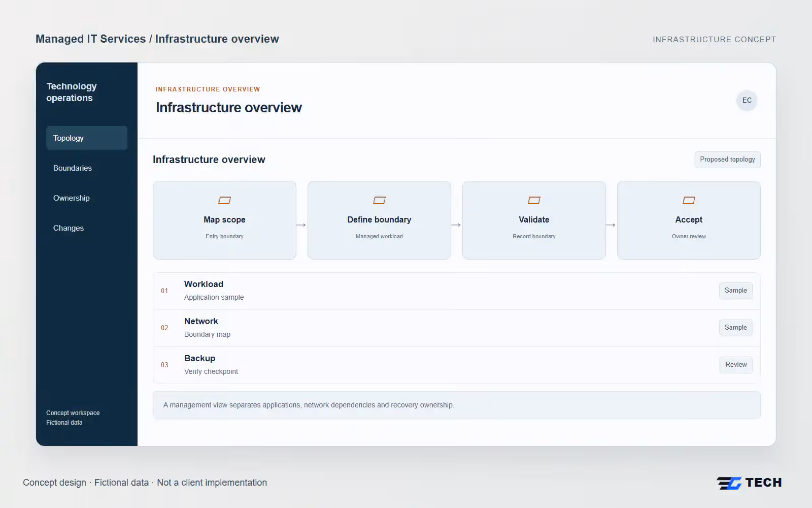Click 'Concept workspace' sidebar footer text
The image size is (812, 508).
[73, 413]
